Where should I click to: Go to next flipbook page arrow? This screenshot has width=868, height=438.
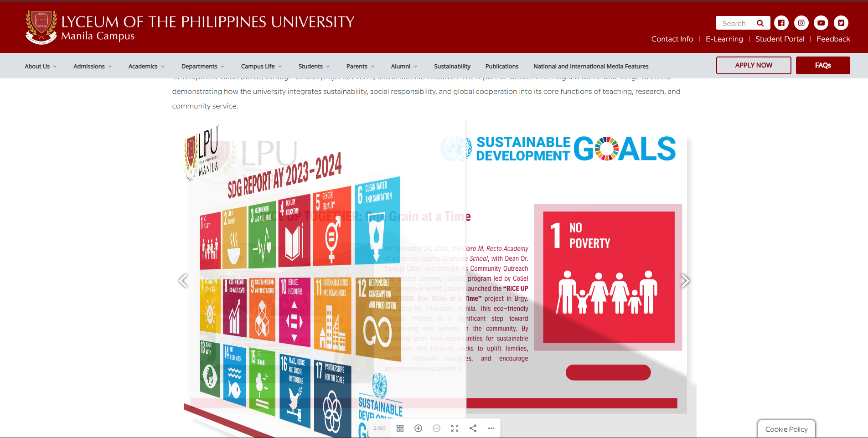coord(685,281)
